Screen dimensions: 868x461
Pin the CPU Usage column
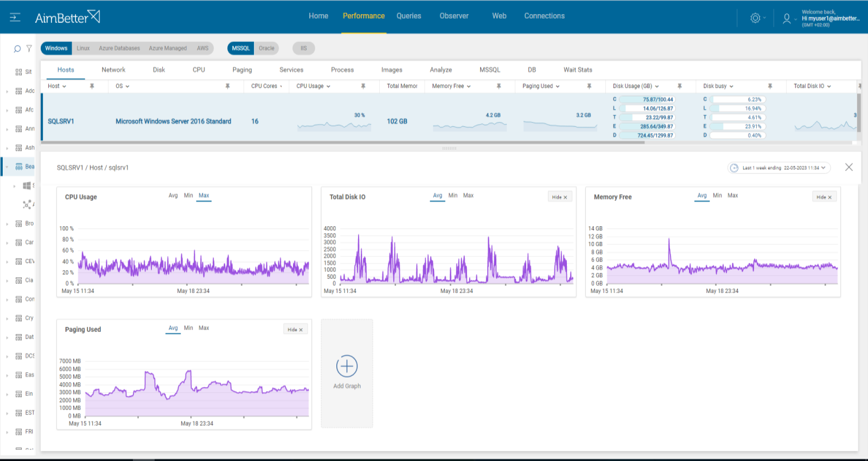pos(363,86)
